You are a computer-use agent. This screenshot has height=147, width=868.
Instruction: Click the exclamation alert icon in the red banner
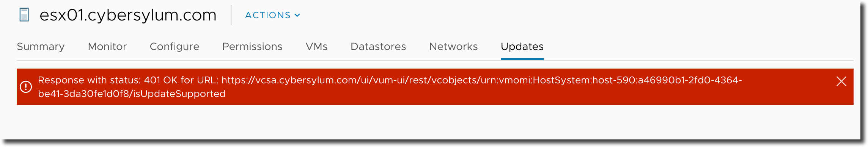pyautogui.click(x=26, y=87)
